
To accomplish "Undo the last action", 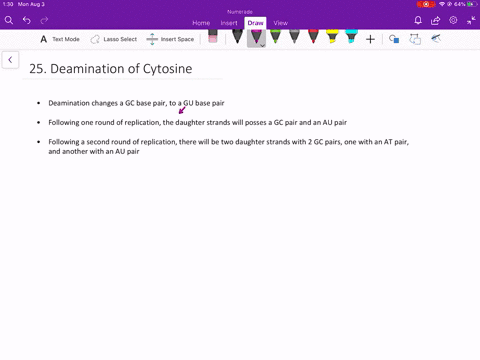I will click(x=27, y=20).
